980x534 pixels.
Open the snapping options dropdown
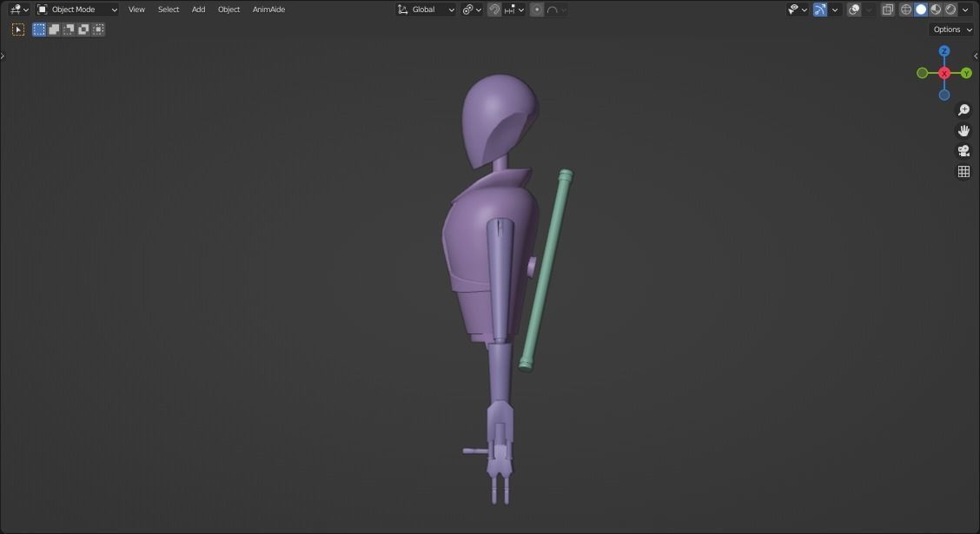[x=514, y=10]
